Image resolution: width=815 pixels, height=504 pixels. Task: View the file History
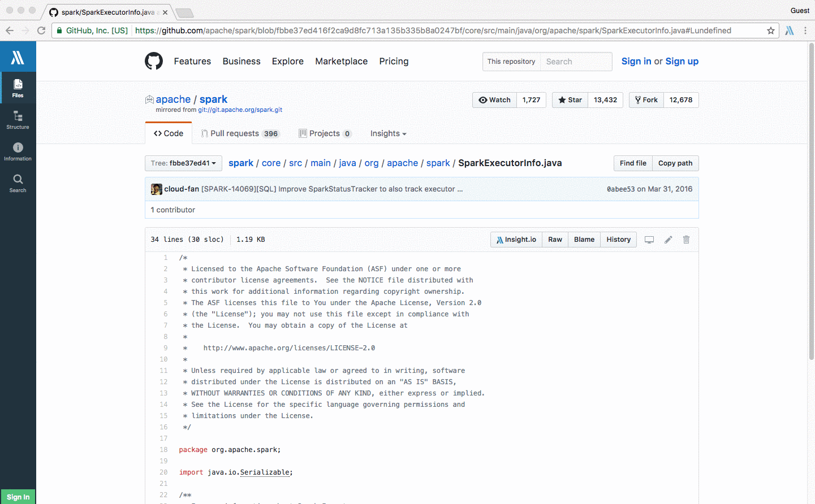tap(619, 240)
